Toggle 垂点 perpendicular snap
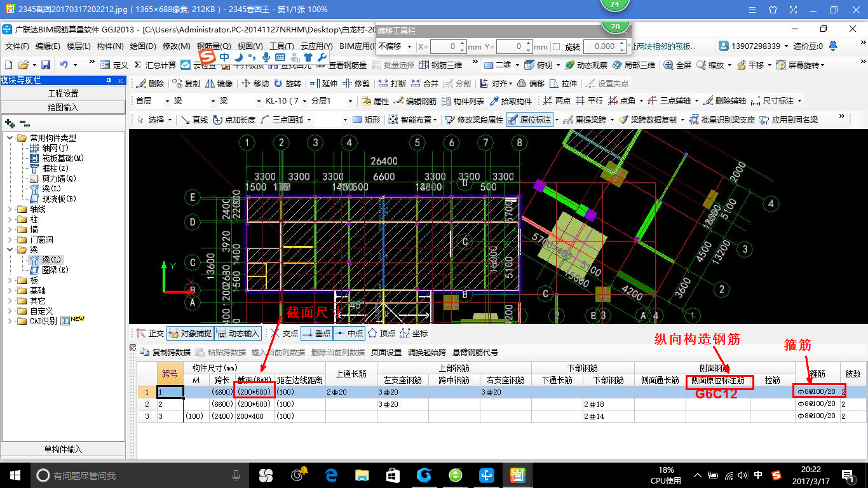Screen dimensions: 868x488 coord(316,333)
